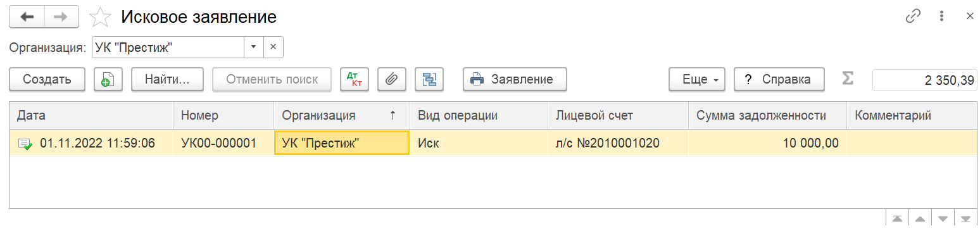
Task: Clear the Организация filter field
Action: (x=273, y=47)
